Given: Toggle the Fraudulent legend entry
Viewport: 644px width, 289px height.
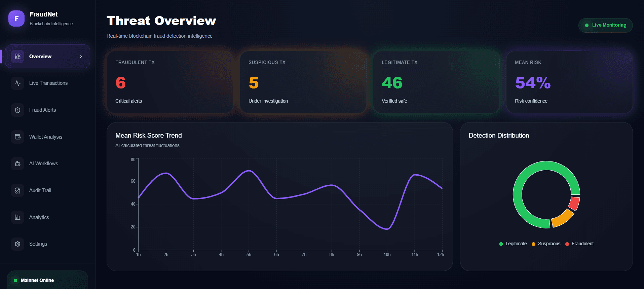Looking at the screenshot, I should point(579,244).
